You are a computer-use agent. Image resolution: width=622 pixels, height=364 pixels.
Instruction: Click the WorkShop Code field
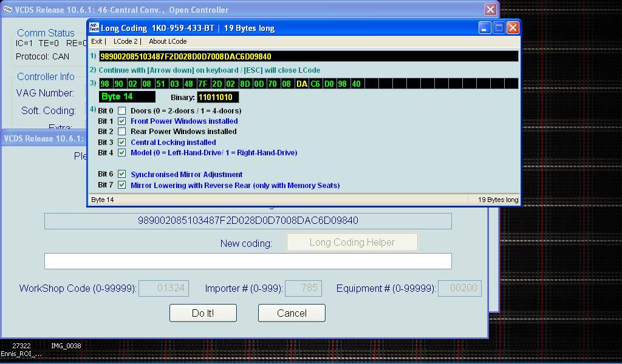[163, 288]
